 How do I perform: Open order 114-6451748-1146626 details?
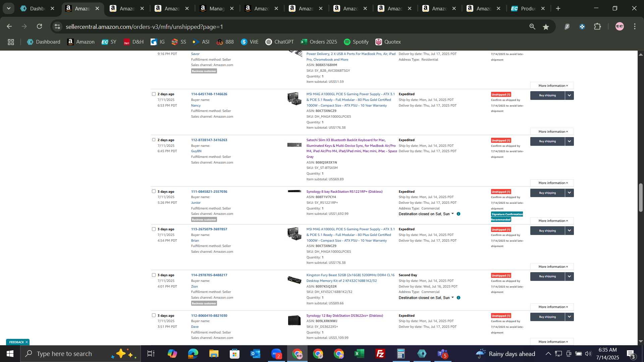point(209,94)
